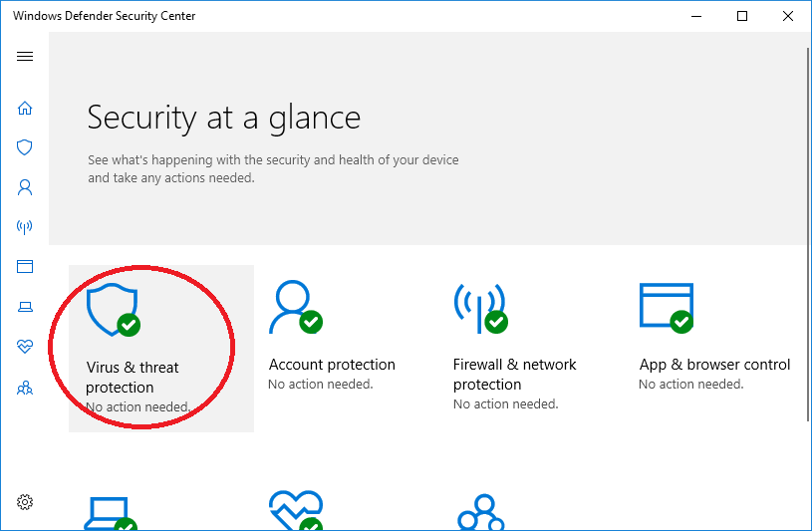
Task: Select Device performance & health heart icon in sidebar
Action: (x=25, y=346)
